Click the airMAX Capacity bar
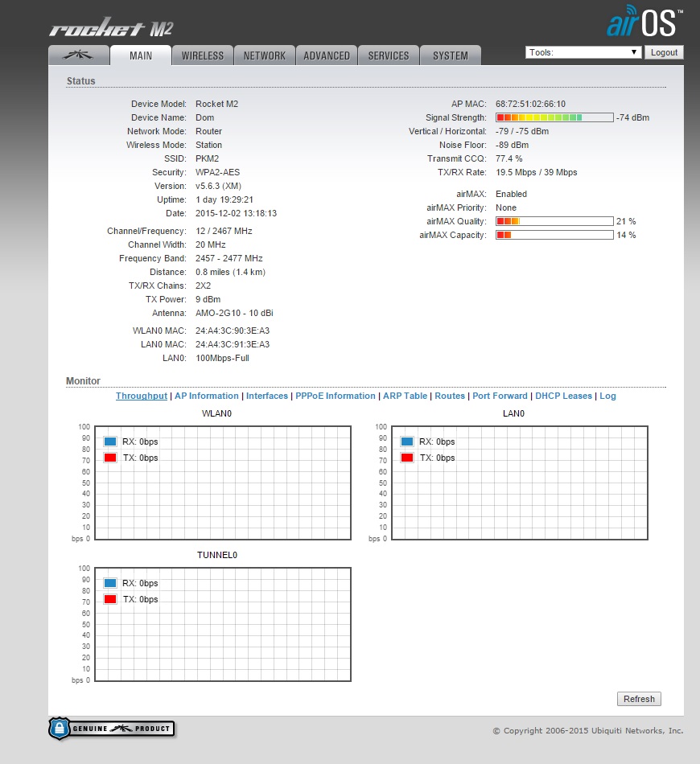This screenshot has width=700, height=764. click(554, 235)
